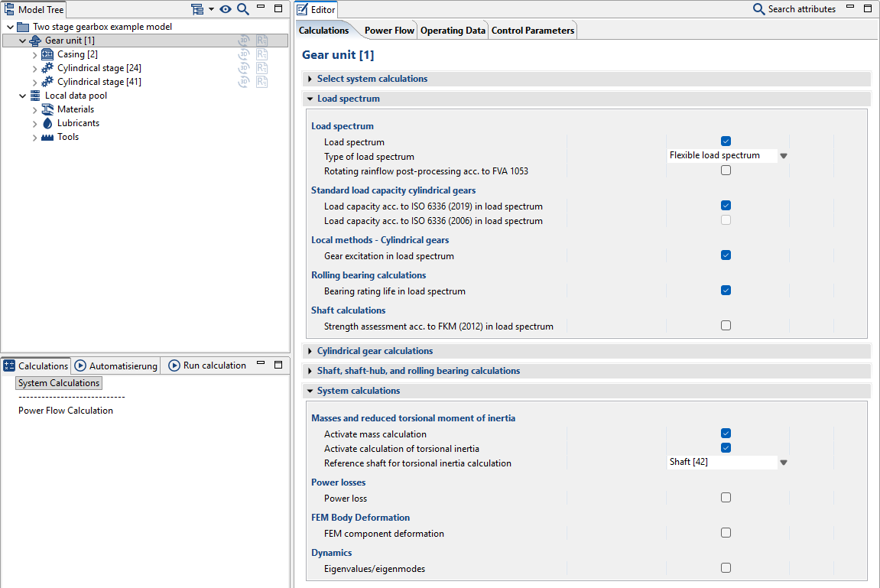Switch to the Power Flow tab
Screen dimensions: 880x588
[389, 31]
